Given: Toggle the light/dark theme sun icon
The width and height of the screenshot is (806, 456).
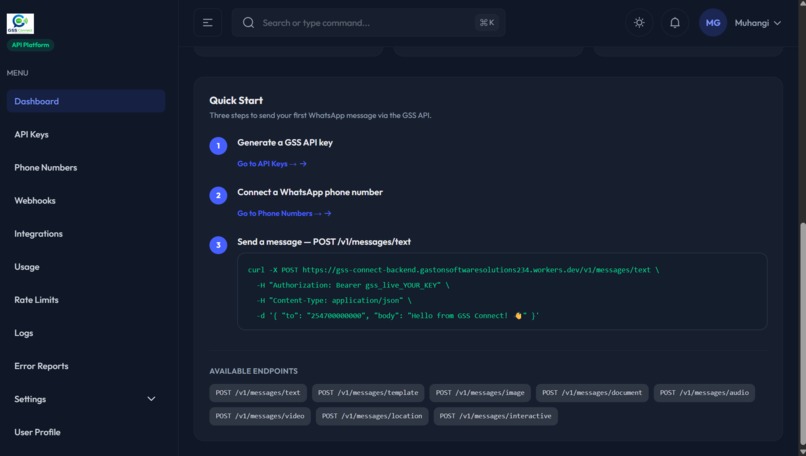Looking at the screenshot, I should [639, 23].
